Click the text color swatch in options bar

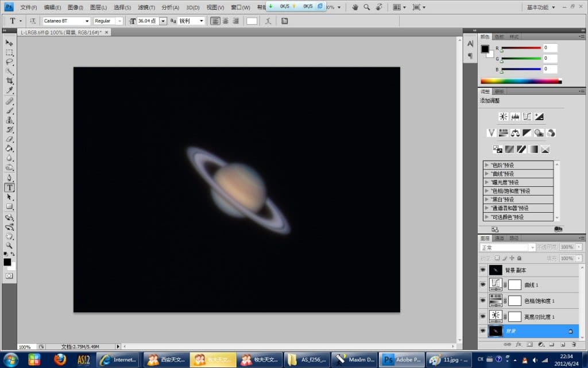[252, 21]
